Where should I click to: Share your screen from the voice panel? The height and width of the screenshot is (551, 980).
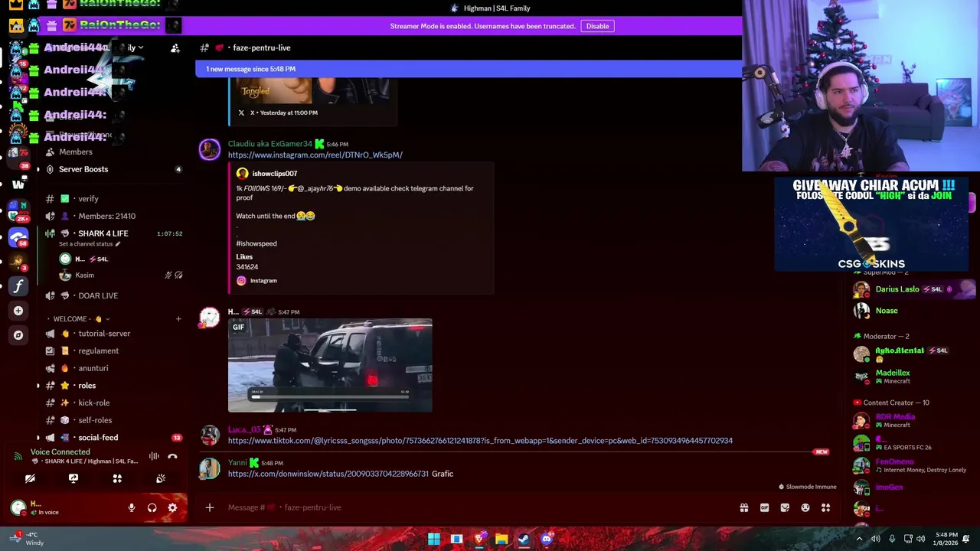[x=73, y=478]
